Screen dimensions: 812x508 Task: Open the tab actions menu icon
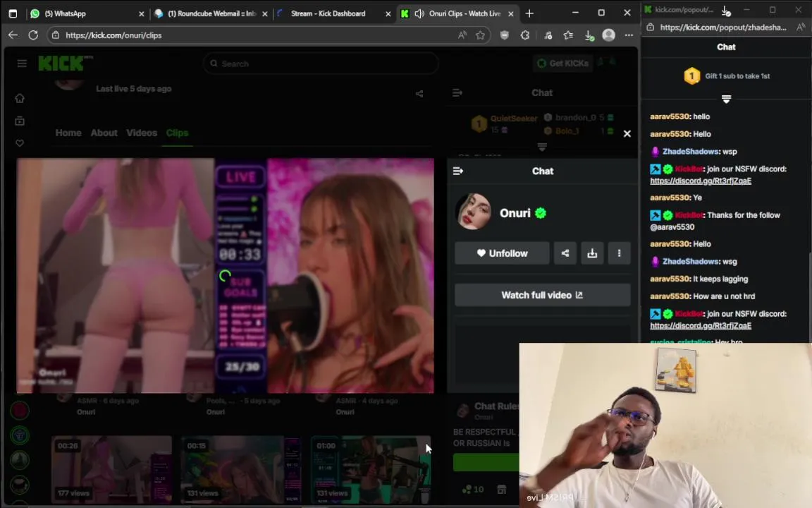(13, 13)
